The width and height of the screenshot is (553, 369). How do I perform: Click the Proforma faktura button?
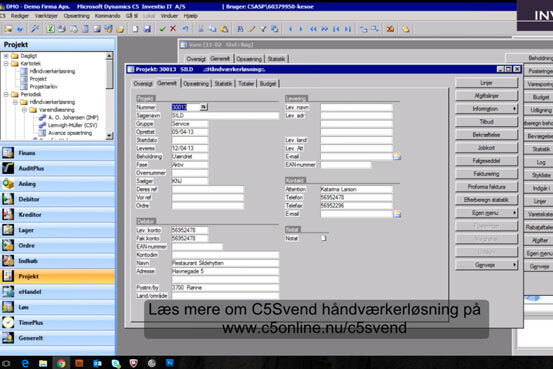[486, 187]
